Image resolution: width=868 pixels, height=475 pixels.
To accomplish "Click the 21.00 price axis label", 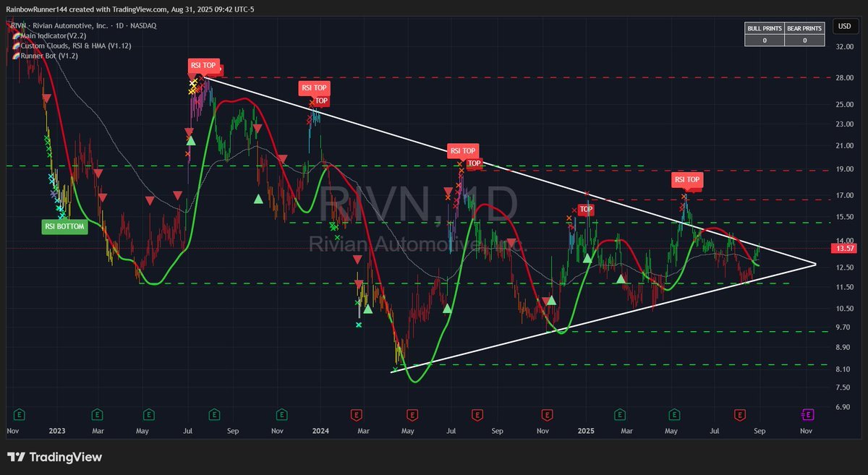I will point(845,146).
